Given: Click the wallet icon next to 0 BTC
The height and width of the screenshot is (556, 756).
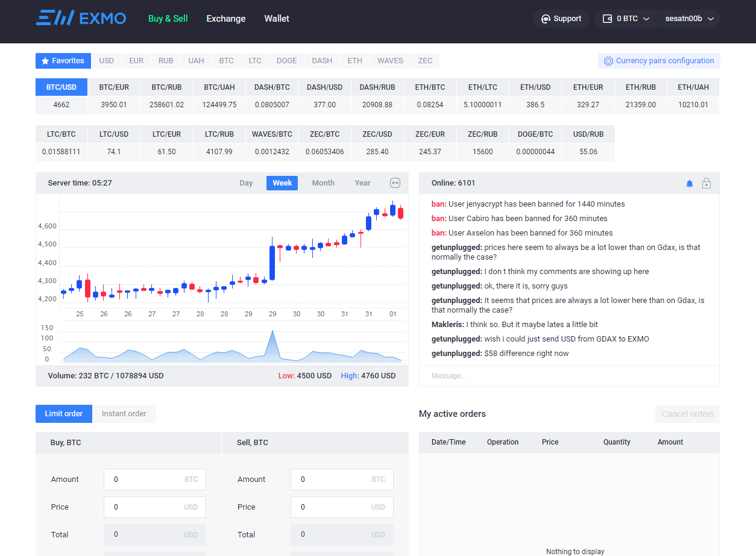Looking at the screenshot, I should point(607,19).
